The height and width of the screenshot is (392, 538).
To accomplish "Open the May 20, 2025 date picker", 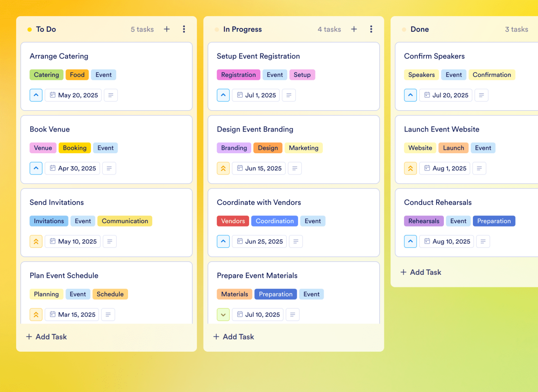I will [x=73, y=96].
